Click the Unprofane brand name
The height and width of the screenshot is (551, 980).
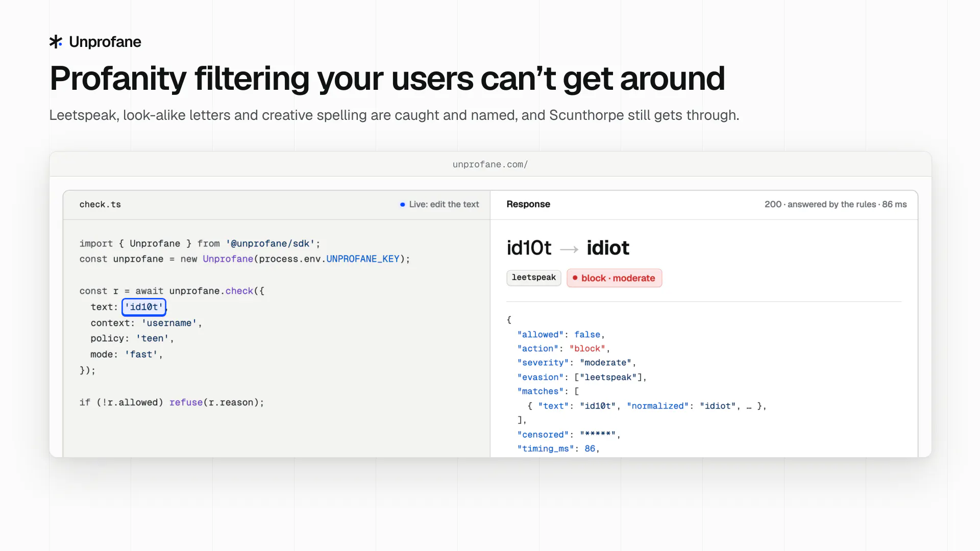[x=105, y=42]
